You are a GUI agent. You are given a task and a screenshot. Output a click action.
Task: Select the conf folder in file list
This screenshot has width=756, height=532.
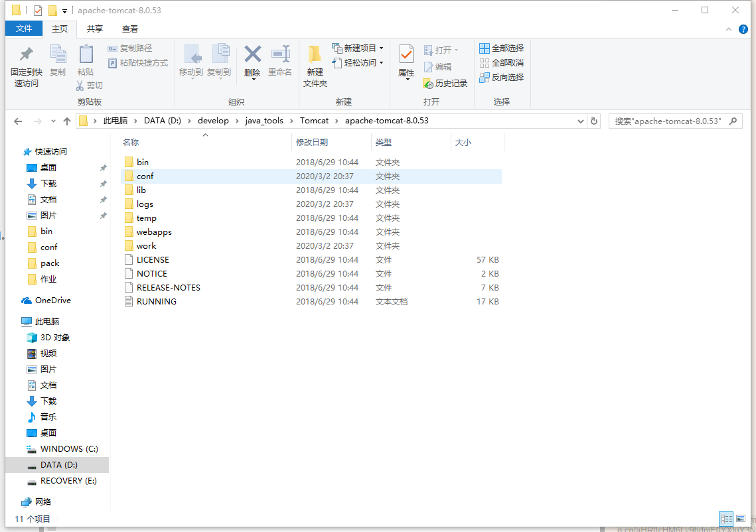coord(311,176)
